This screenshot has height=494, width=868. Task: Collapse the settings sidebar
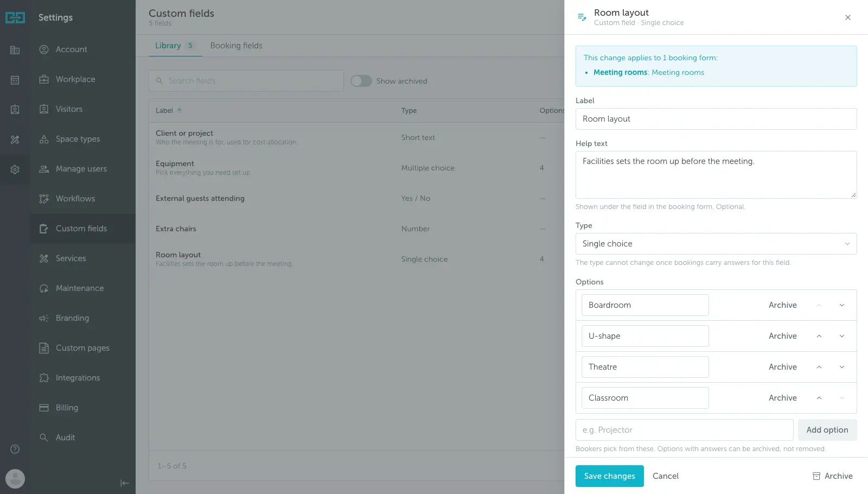[125, 483]
